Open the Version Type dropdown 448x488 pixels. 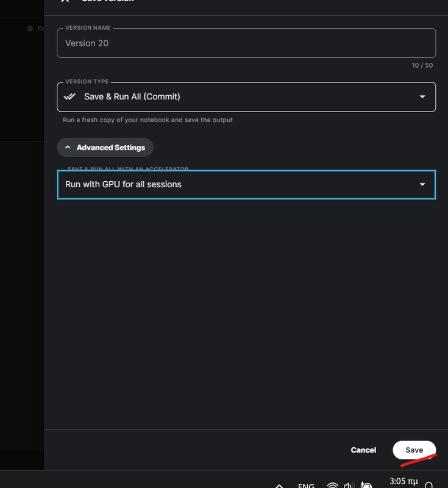point(246,97)
